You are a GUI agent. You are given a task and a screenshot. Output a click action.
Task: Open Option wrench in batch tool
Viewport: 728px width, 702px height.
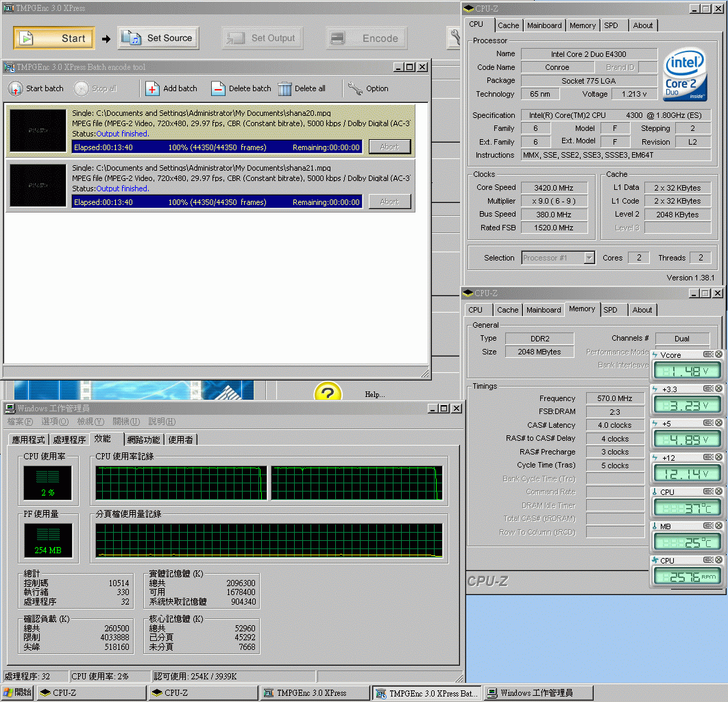click(x=354, y=88)
